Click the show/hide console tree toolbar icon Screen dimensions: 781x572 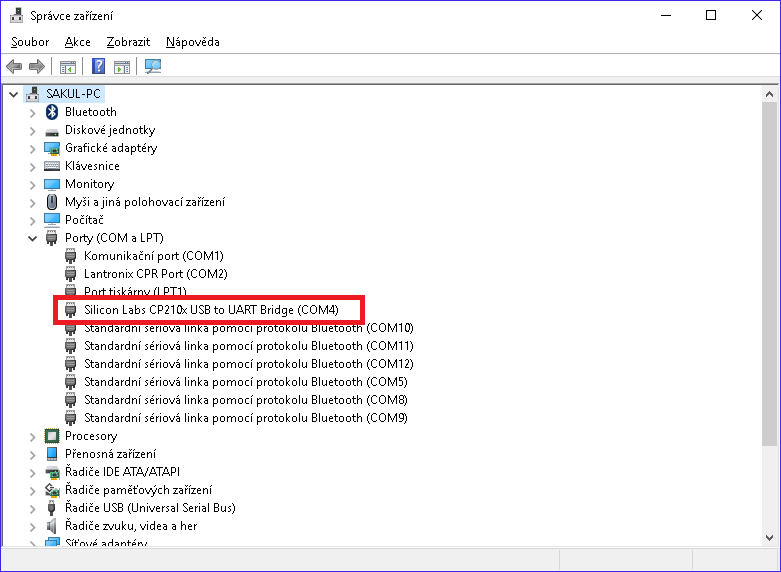pyautogui.click(x=68, y=66)
